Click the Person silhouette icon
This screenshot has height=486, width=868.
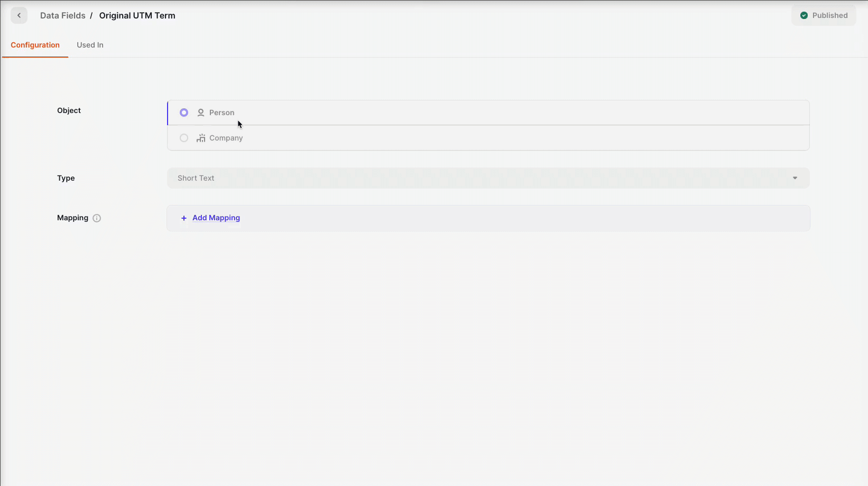point(201,113)
